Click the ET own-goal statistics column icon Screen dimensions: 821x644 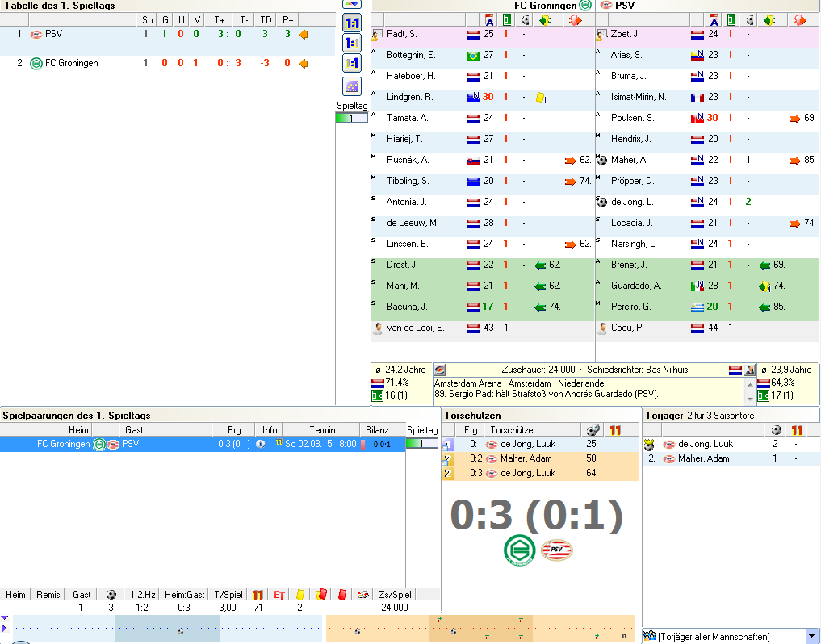click(279, 595)
